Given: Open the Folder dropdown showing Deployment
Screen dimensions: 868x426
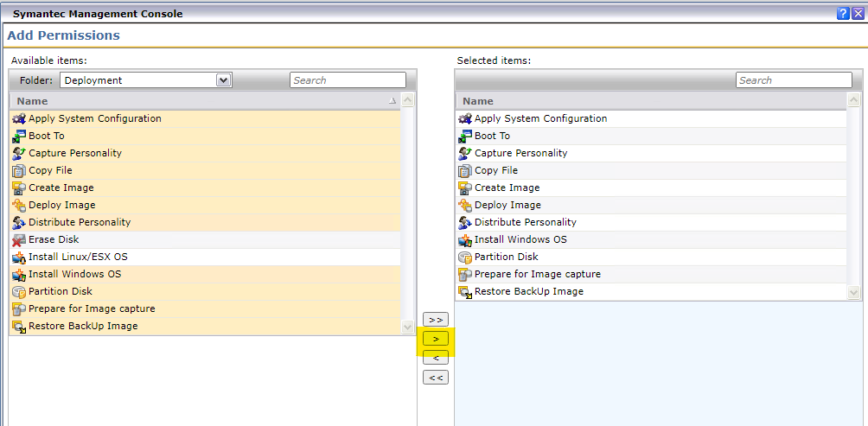Looking at the screenshot, I should click(224, 80).
